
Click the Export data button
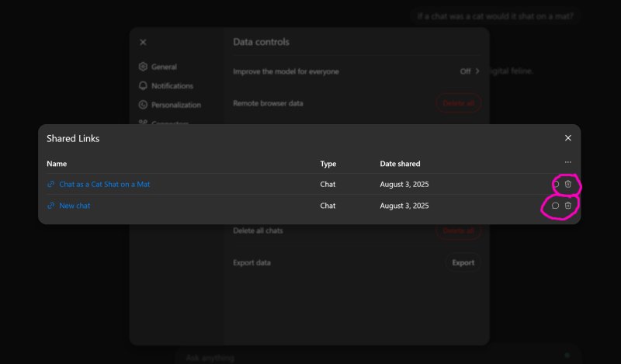tap(463, 262)
